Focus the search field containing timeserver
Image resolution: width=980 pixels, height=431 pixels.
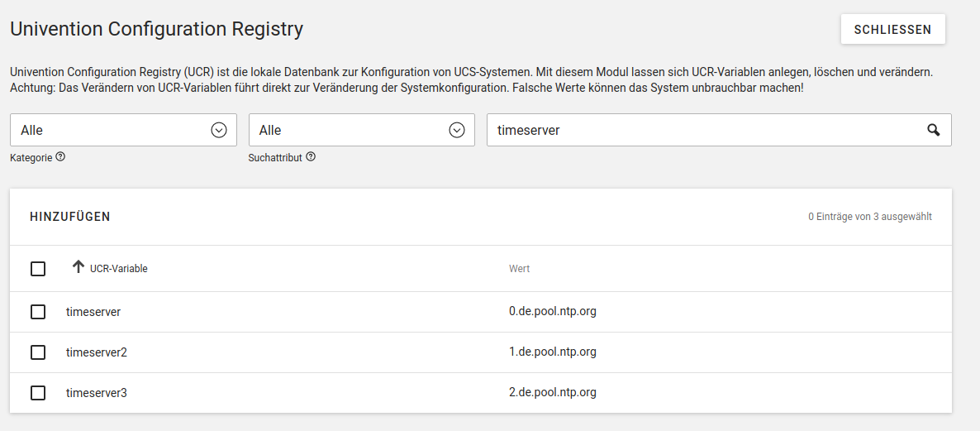click(x=702, y=130)
